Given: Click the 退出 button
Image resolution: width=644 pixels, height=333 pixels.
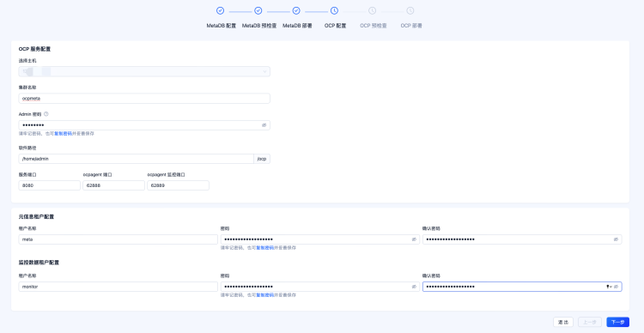Looking at the screenshot, I should [x=563, y=323].
